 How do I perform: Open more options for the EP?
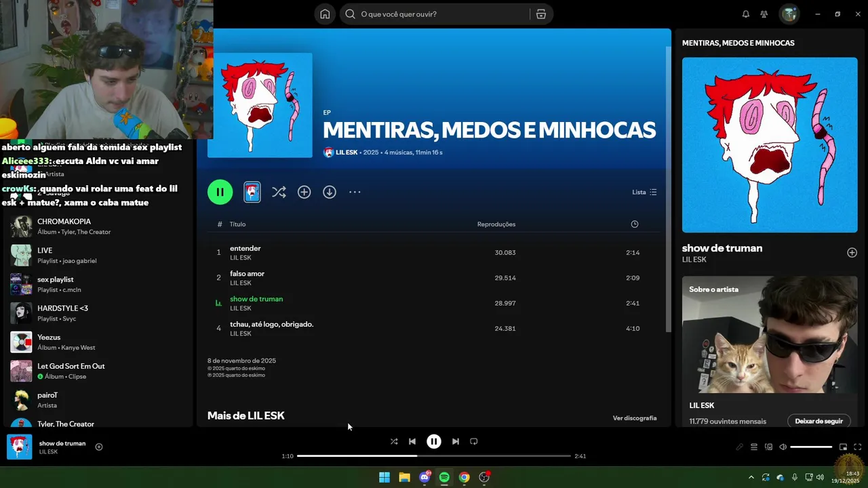click(x=355, y=192)
